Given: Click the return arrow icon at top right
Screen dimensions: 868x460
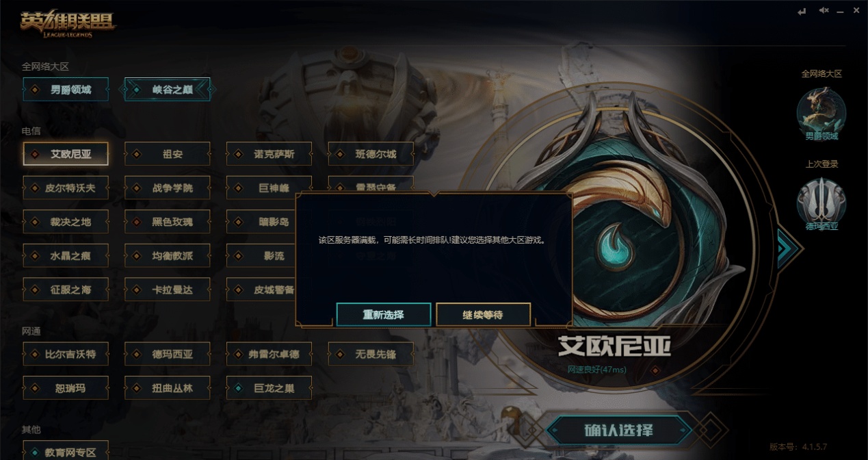Looking at the screenshot, I should (802, 11).
